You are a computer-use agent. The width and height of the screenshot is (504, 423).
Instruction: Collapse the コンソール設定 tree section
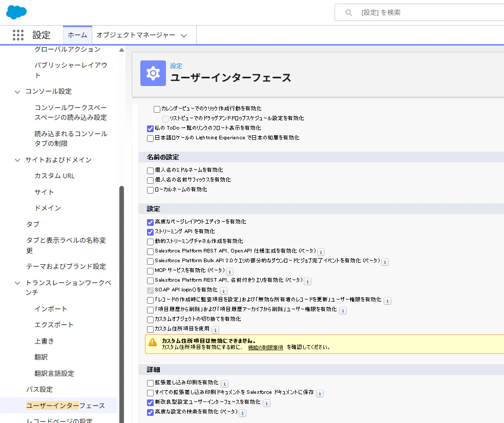[x=17, y=92]
